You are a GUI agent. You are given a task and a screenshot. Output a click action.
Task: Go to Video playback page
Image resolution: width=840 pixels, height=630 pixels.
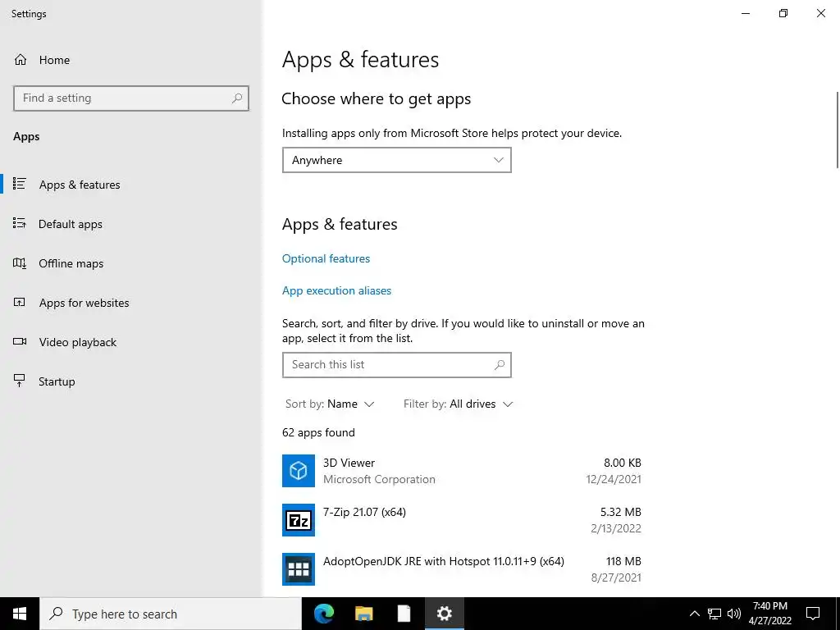click(x=131, y=342)
